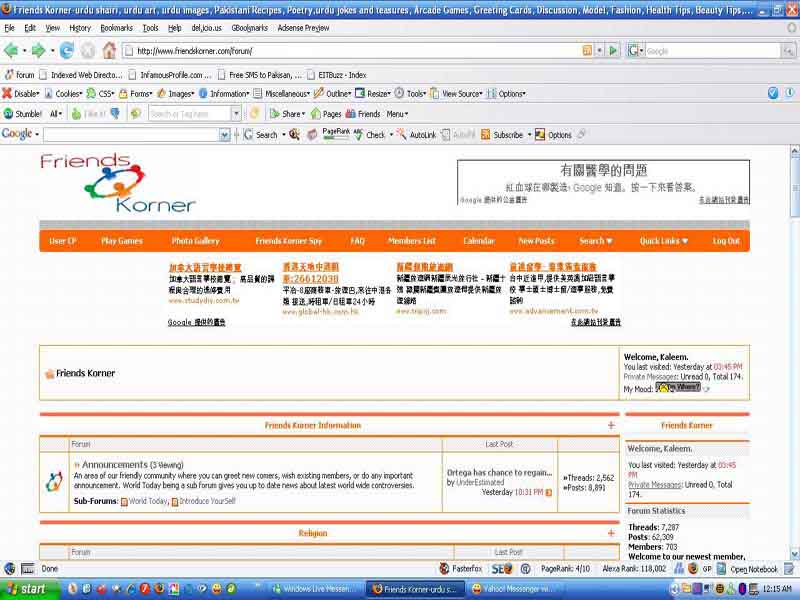This screenshot has height=600, width=800.
Task: Open the Photo Gallery navbar link
Action: pos(195,241)
